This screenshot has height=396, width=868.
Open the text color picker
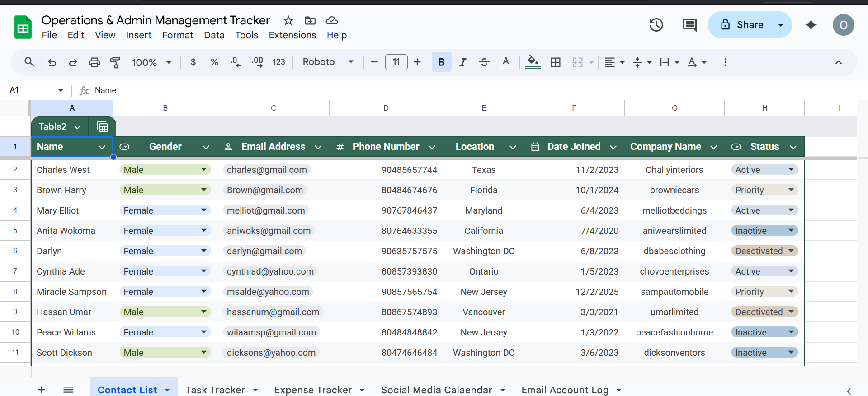tap(506, 62)
